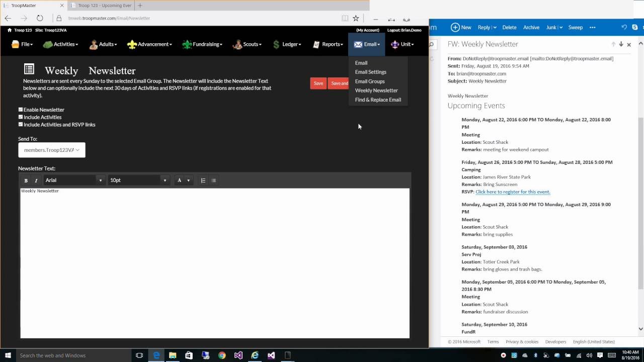Choose Email Groups menu entry
The width and height of the screenshot is (644, 362).
(x=370, y=81)
